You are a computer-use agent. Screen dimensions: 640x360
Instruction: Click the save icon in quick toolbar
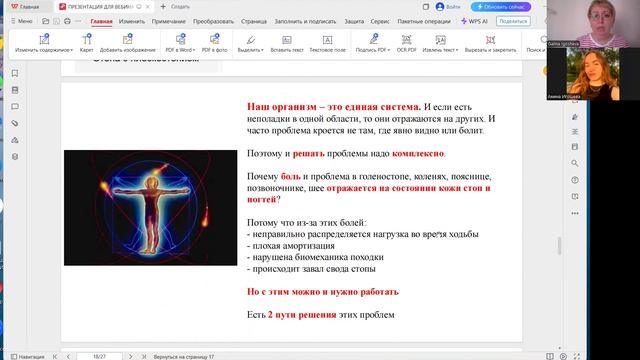(56, 21)
